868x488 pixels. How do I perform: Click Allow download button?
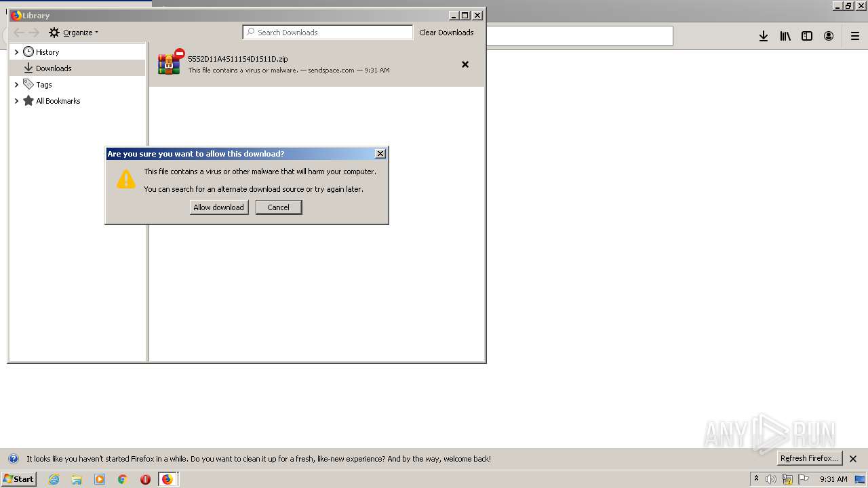pos(219,207)
